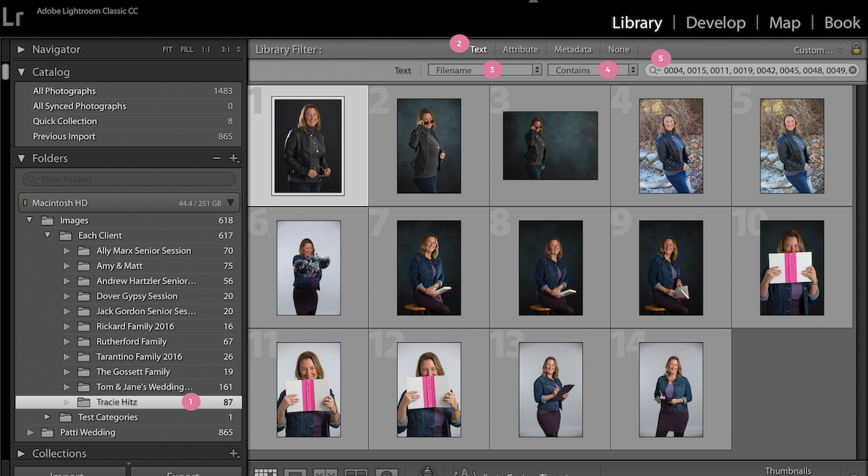This screenshot has height=476, width=868.
Task: Switch to the Library module
Action: point(637,22)
